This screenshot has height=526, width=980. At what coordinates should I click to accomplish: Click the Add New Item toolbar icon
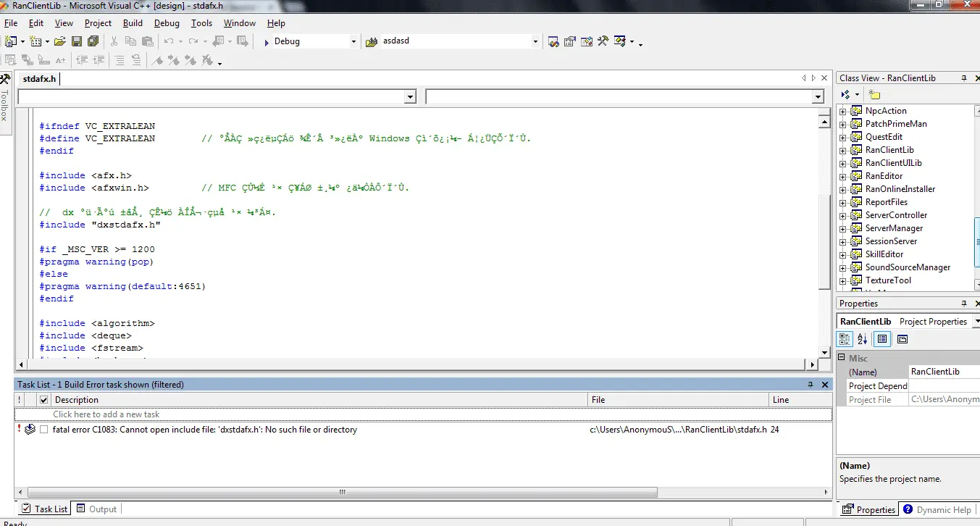tap(35, 41)
